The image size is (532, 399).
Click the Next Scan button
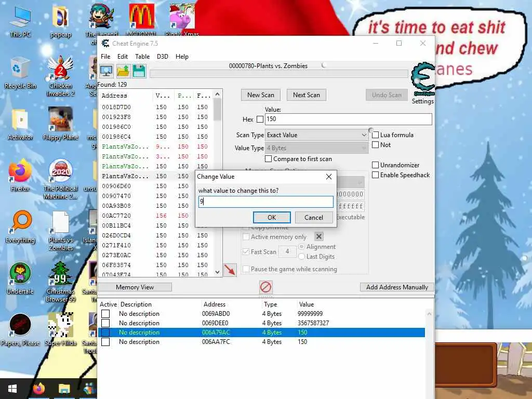click(x=307, y=95)
